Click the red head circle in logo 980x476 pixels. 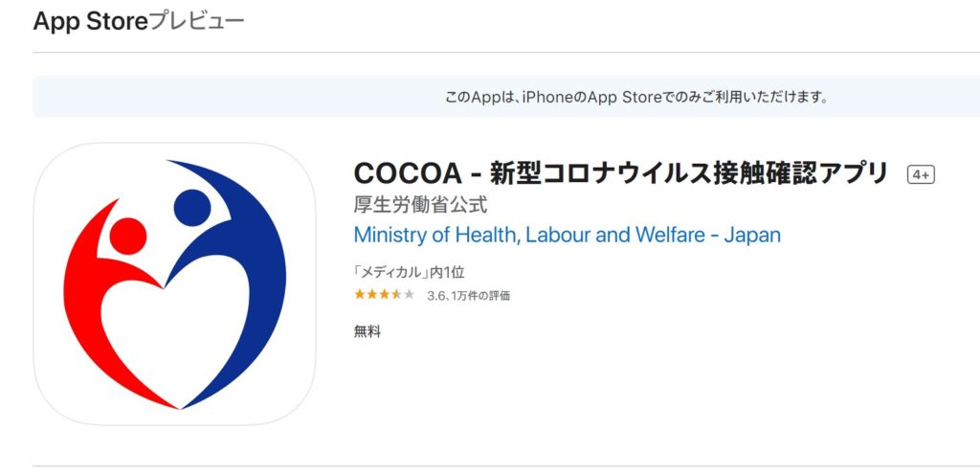coord(128,237)
